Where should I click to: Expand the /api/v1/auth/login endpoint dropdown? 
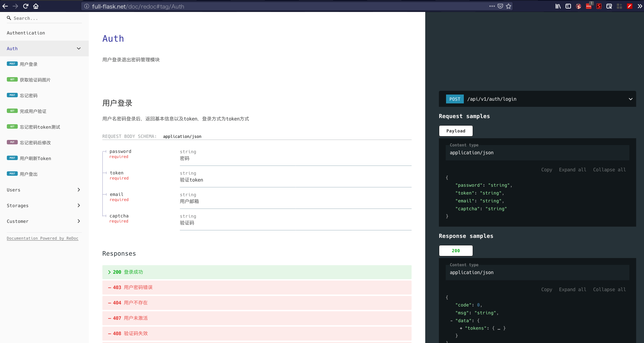coord(538,99)
